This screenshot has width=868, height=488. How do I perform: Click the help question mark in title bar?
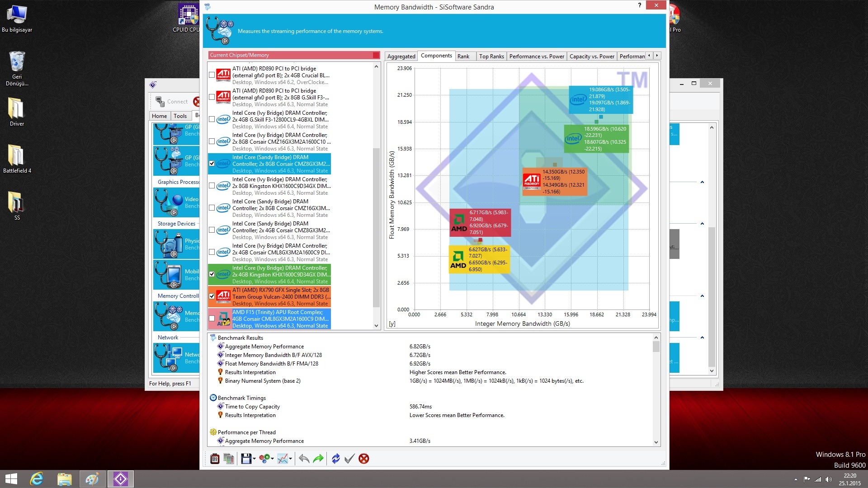click(639, 5)
